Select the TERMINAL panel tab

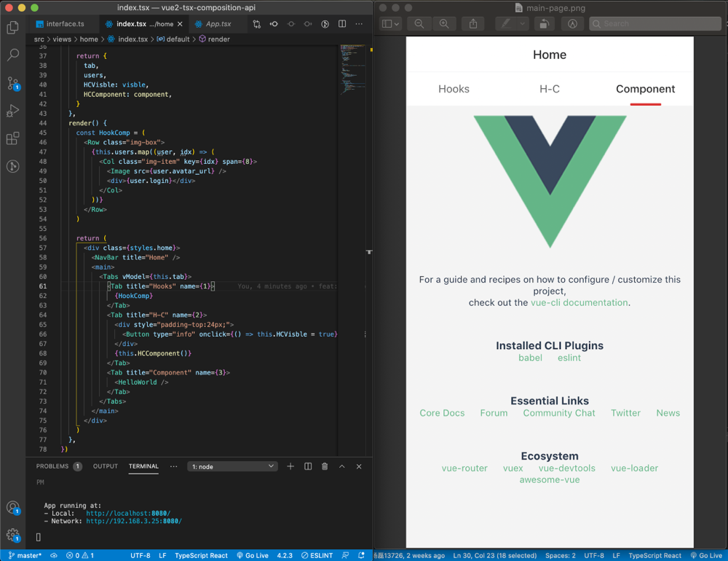coord(143,466)
